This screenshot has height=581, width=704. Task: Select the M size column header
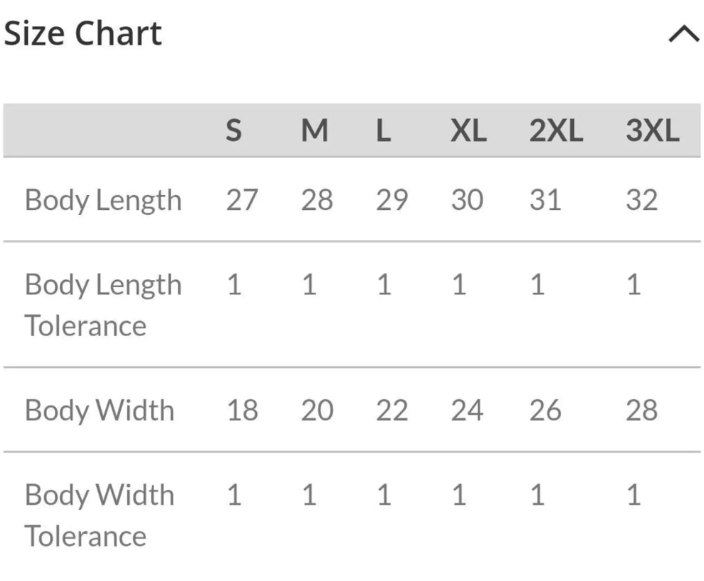(315, 131)
